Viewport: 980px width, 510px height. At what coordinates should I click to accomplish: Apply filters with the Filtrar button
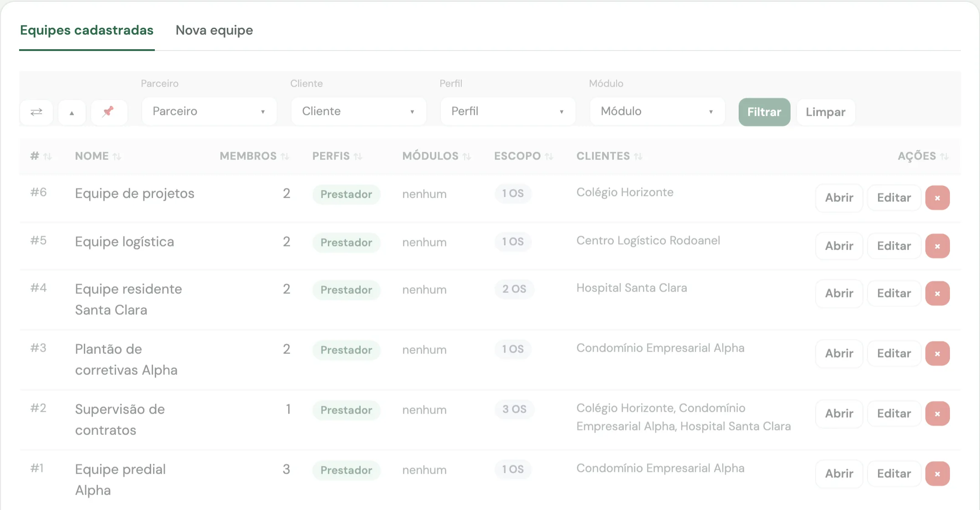pyautogui.click(x=764, y=112)
